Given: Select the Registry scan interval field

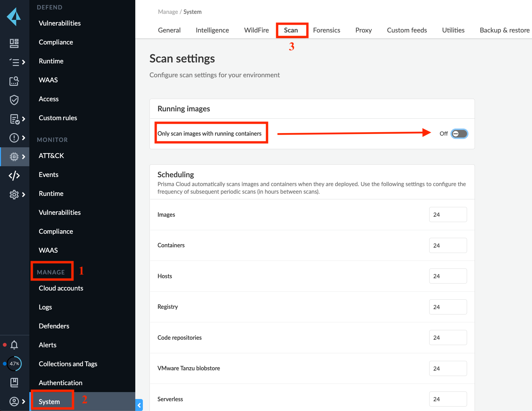Looking at the screenshot, I should tap(447, 307).
